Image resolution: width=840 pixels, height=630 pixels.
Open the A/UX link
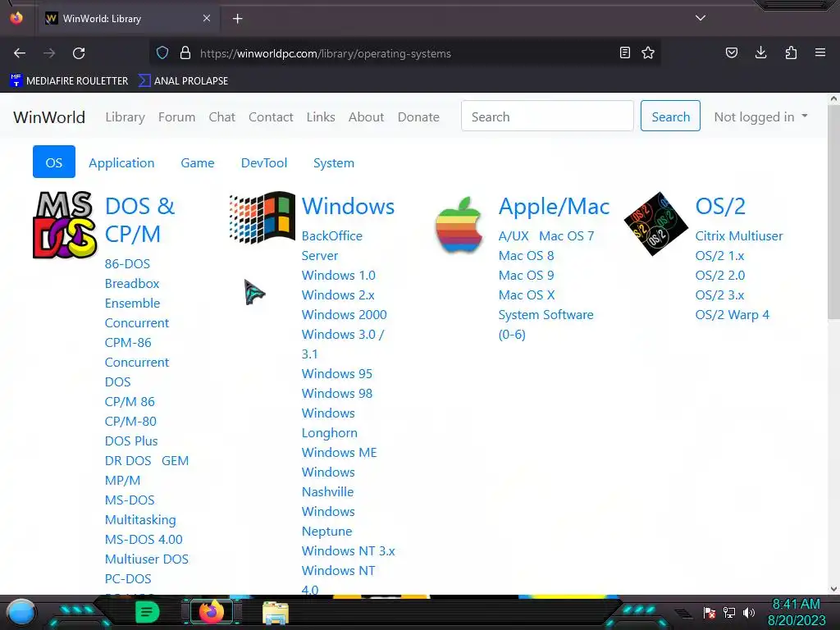click(514, 235)
